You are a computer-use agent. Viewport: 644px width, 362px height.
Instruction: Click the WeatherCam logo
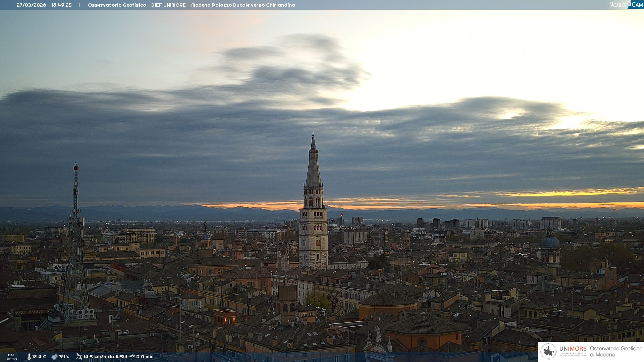point(626,5)
